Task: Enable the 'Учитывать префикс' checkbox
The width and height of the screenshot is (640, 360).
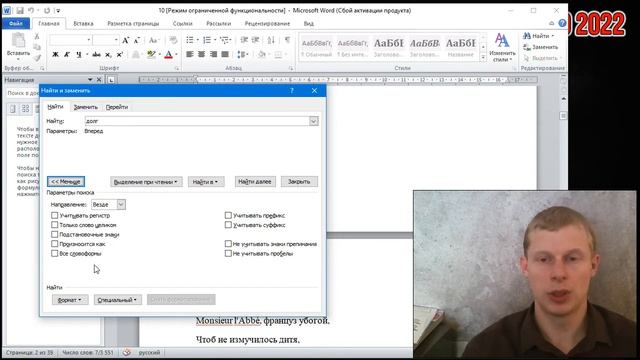Action: tap(228, 215)
